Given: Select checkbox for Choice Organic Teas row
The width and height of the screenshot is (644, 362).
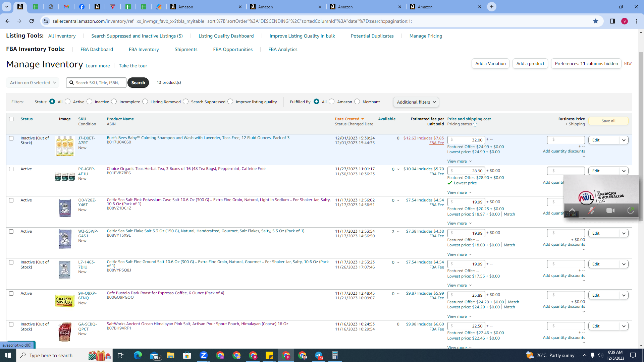Looking at the screenshot, I should tap(11, 169).
